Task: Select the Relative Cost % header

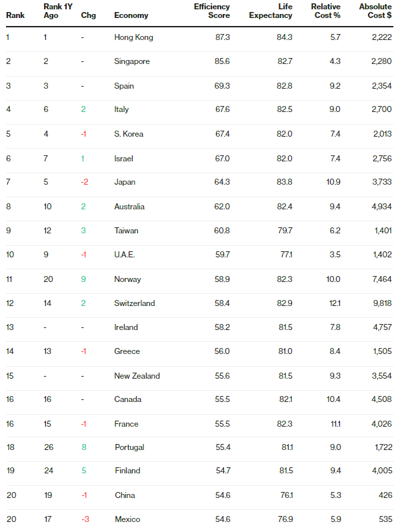Action: click(x=326, y=11)
